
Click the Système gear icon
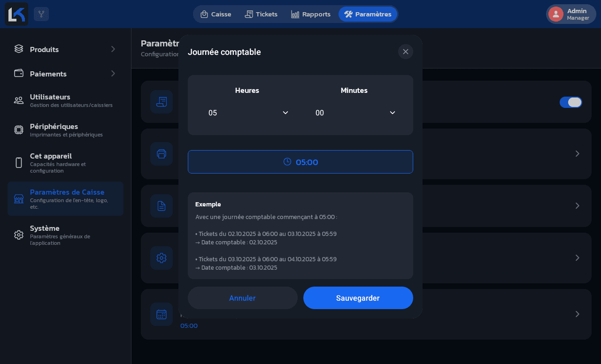[19, 235]
